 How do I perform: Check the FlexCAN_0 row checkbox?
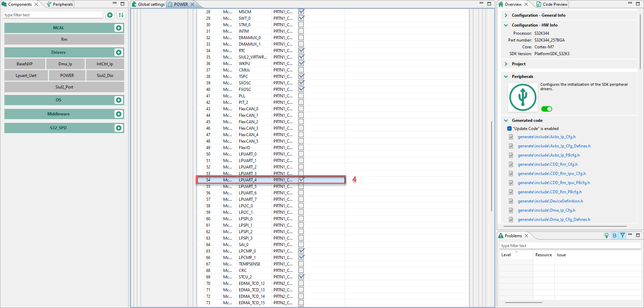click(301, 109)
